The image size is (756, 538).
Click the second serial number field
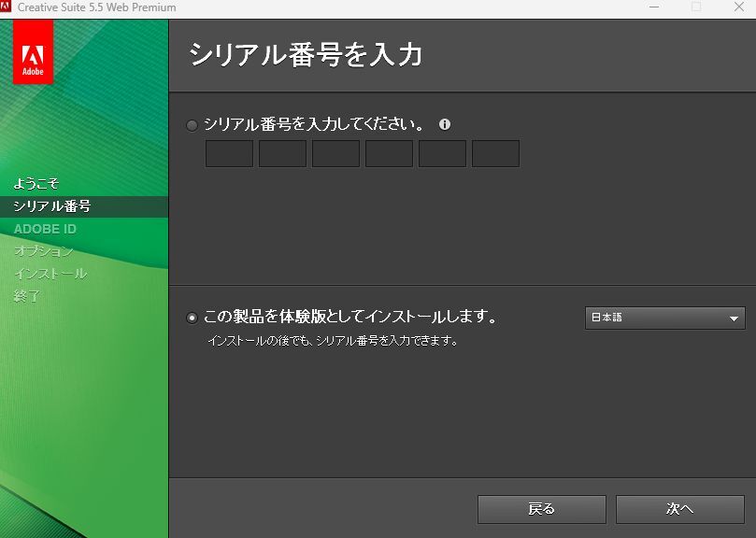(282, 154)
